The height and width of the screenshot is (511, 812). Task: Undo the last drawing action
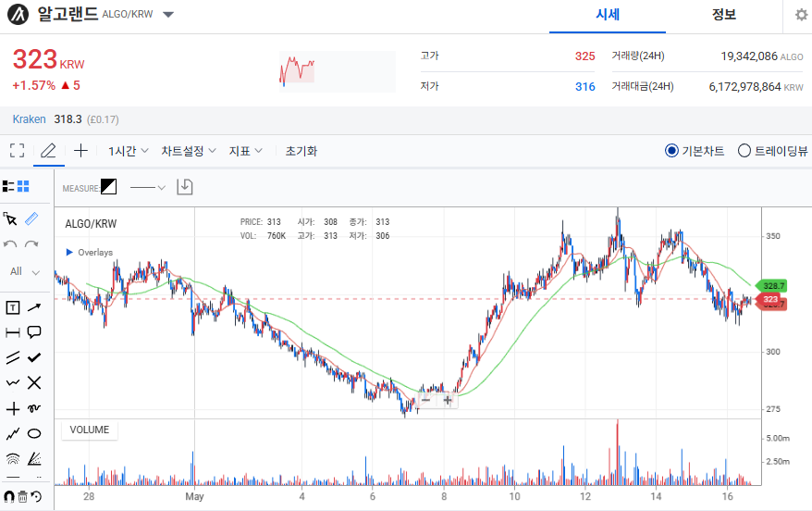point(10,244)
